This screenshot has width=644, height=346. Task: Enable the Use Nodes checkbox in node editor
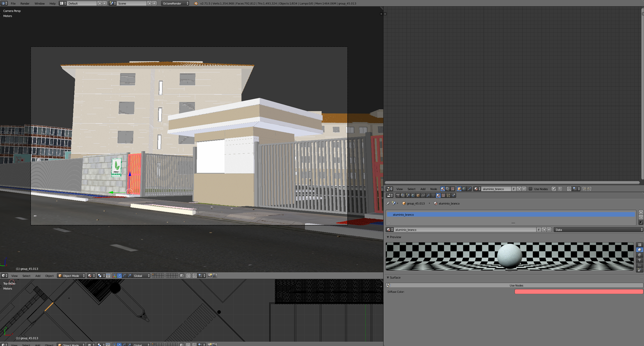coord(530,189)
